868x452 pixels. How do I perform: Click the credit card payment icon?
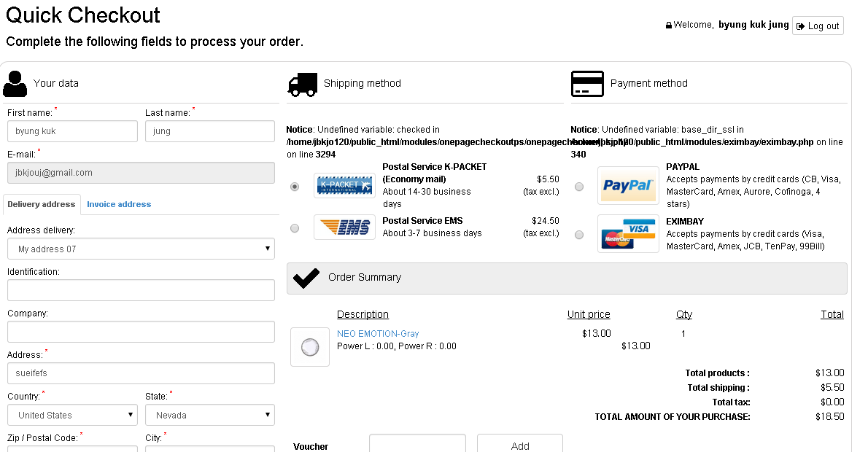tap(587, 84)
